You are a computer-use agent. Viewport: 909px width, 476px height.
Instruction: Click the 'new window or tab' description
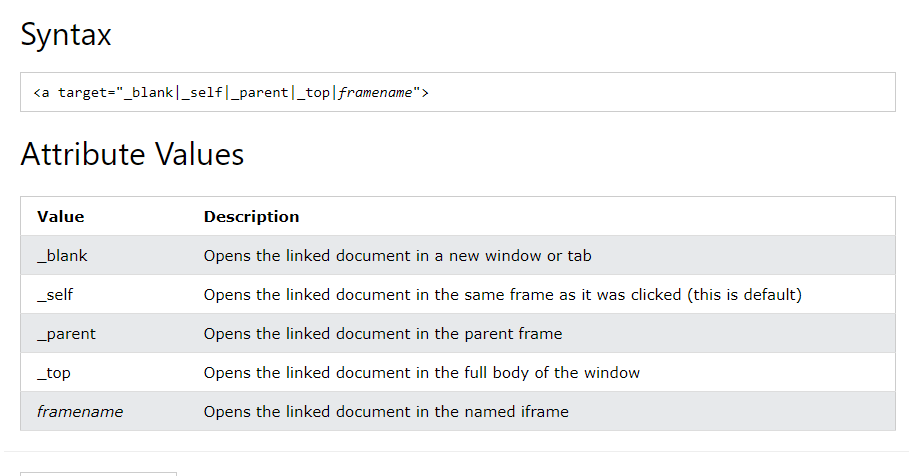[x=398, y=256]
